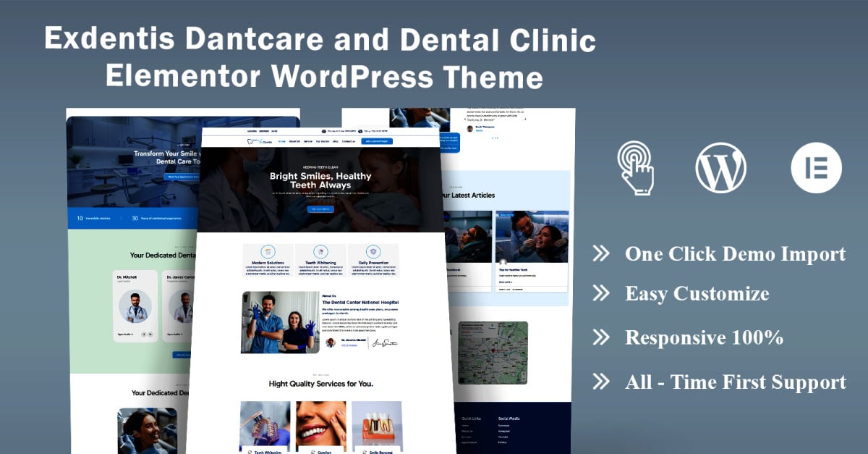Open the Tips for Healthier Teeth article image
The width and height of the screenshot is (868, 454).
coord(532,237)
